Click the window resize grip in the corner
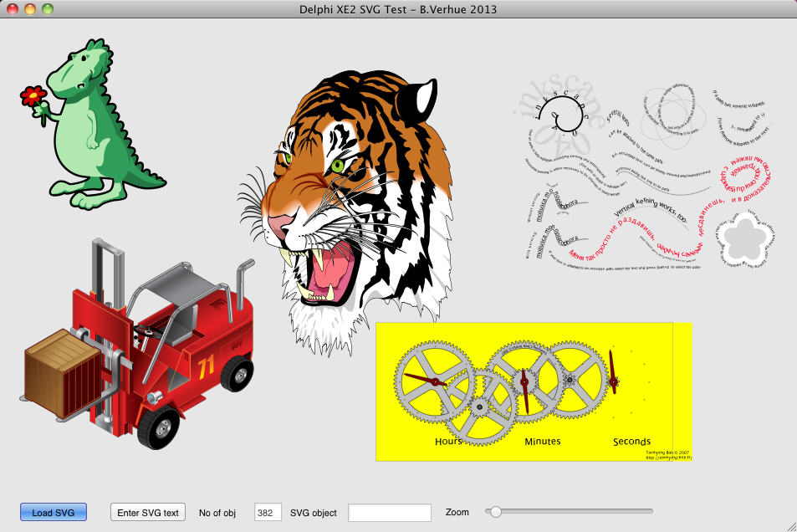 click(789, 524)
